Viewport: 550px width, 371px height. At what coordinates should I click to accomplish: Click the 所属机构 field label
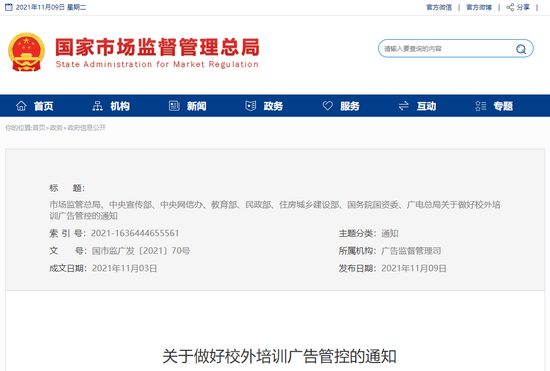click(x=357, y=251)
